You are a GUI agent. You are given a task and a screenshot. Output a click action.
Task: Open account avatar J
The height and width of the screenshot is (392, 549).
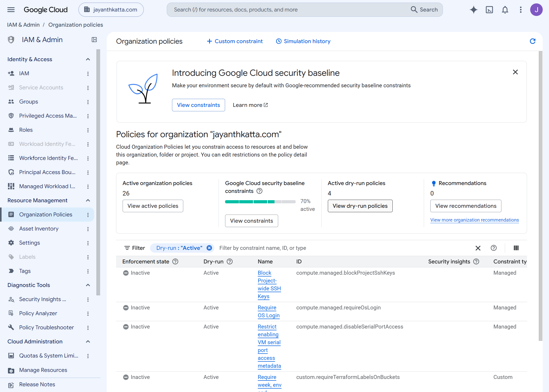click(536, 10)
